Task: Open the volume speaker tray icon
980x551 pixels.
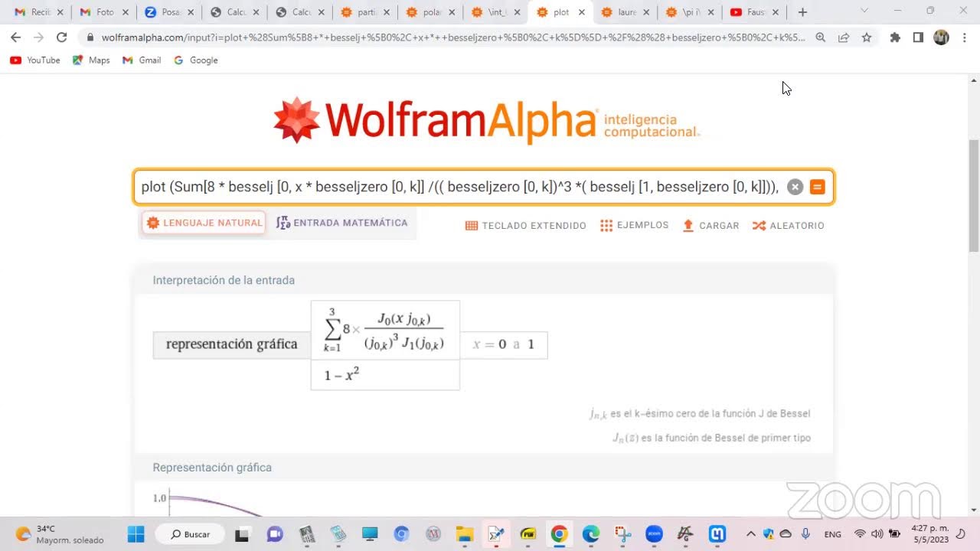Action: [877, 534]
